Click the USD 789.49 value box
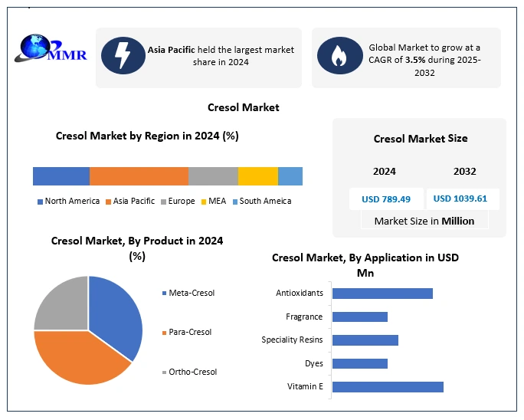Viewport: 524px width, 420px height. point(386,199)
